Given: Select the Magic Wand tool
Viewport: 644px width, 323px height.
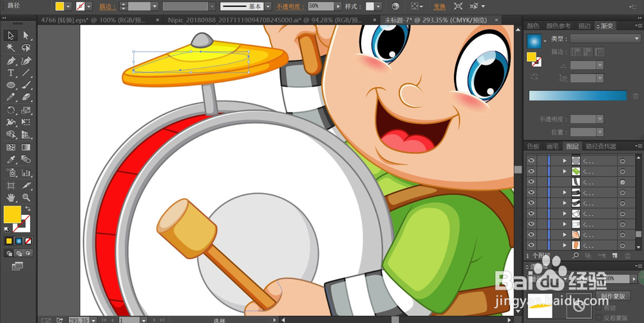Looking at the screenshot, I should point(11,48).
